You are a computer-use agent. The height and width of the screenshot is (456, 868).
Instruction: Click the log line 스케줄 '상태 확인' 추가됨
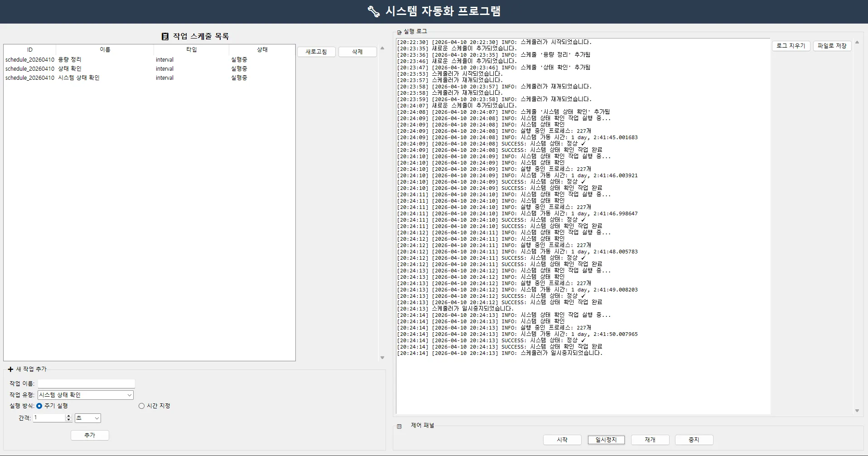(x=494, y=68)
